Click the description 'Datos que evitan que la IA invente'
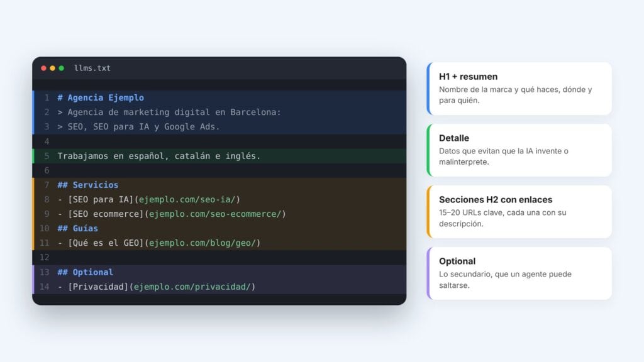Screen dimensions: 644x362 (x=501, y=151)
